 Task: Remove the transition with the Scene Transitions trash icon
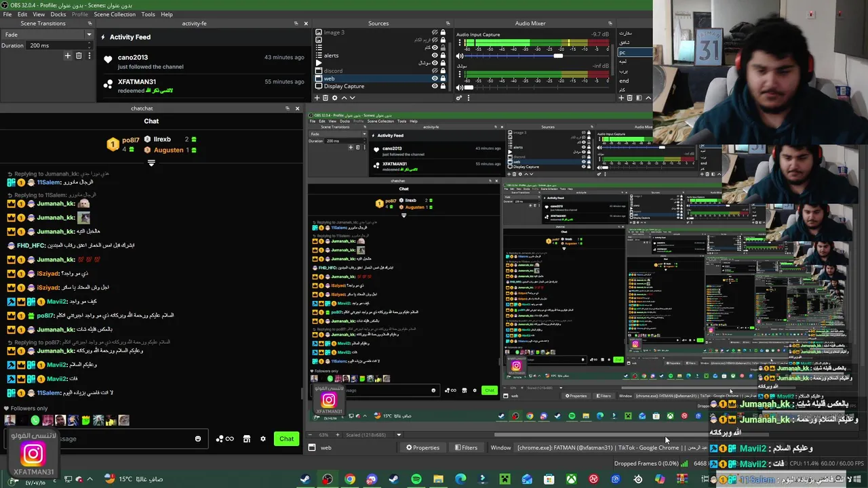79,56
